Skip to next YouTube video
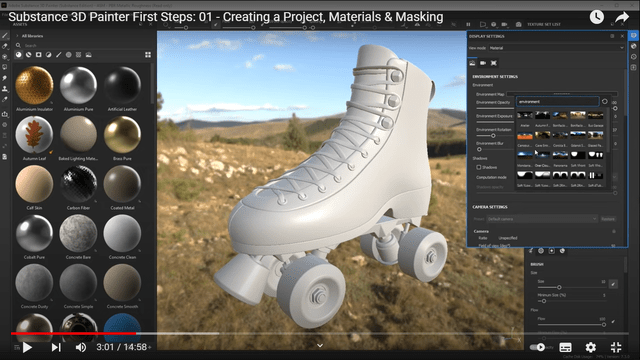 56,347
